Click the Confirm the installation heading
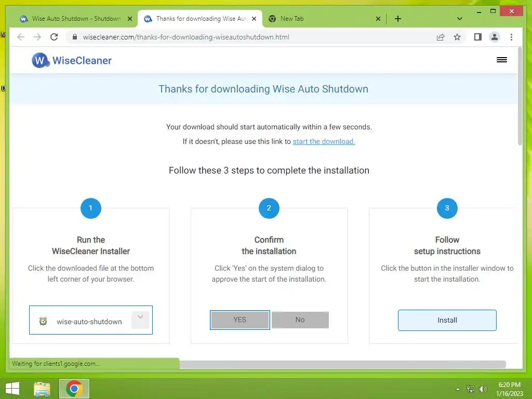The image size is (532, 399). click(269, 245)
